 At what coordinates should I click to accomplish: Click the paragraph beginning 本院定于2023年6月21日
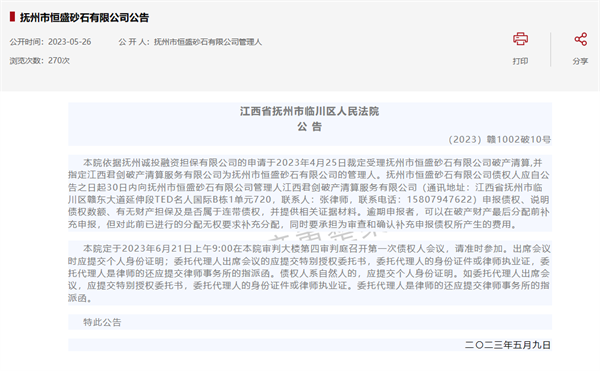[310, 273]
